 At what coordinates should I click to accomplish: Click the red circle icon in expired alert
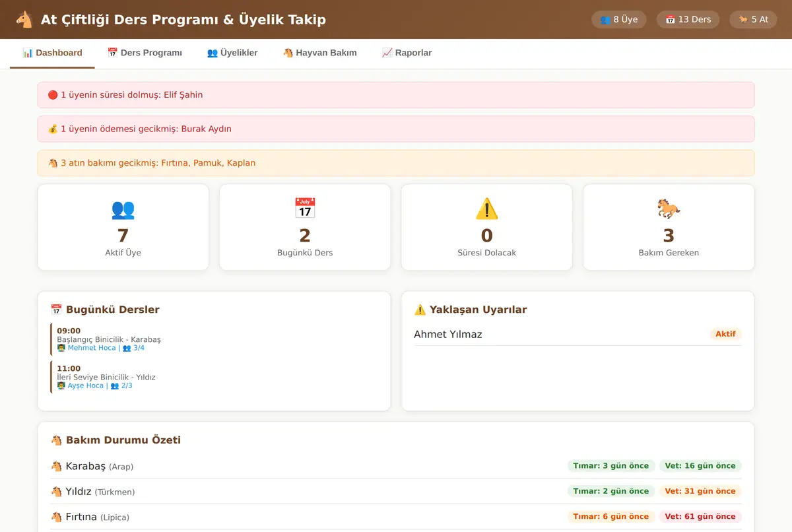53,95
